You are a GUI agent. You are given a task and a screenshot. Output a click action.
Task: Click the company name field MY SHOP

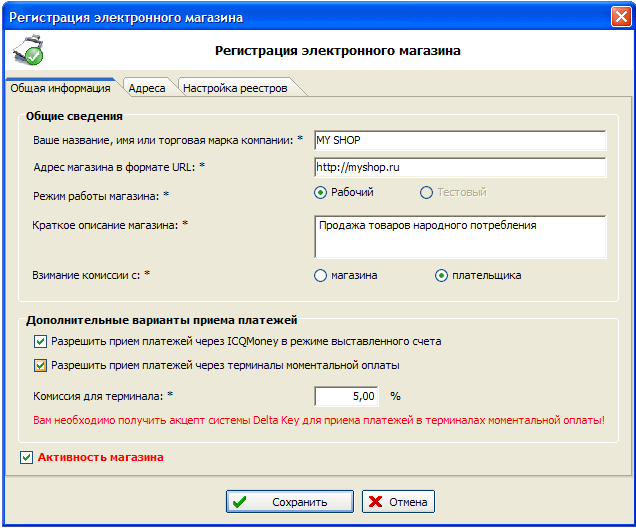tap(459, 140)
